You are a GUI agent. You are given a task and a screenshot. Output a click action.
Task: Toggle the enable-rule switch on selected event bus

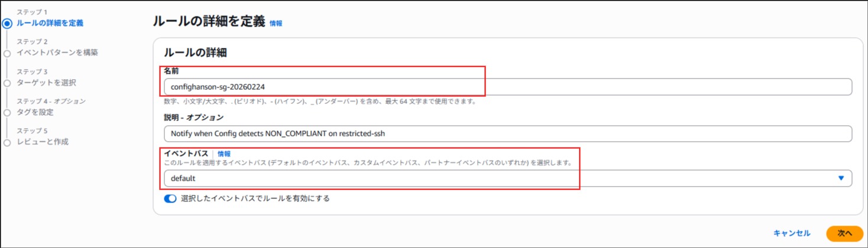click(x=170, y=199)
